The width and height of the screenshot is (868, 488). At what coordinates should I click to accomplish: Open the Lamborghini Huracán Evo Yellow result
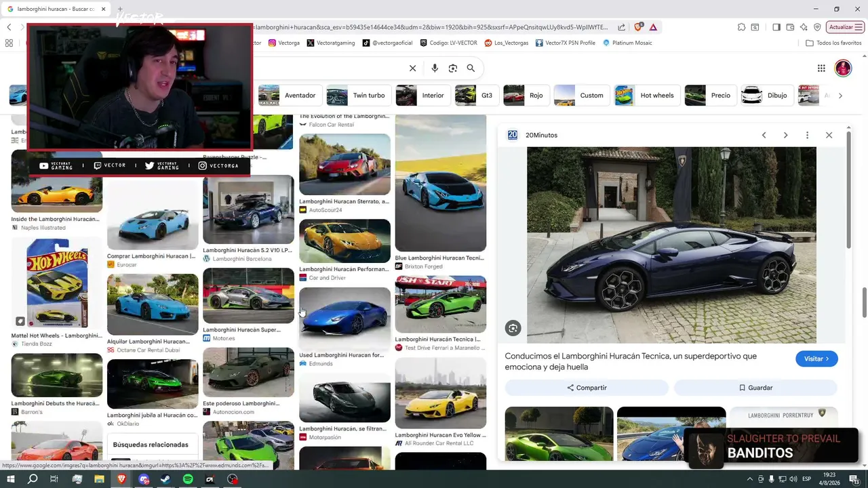441,393
